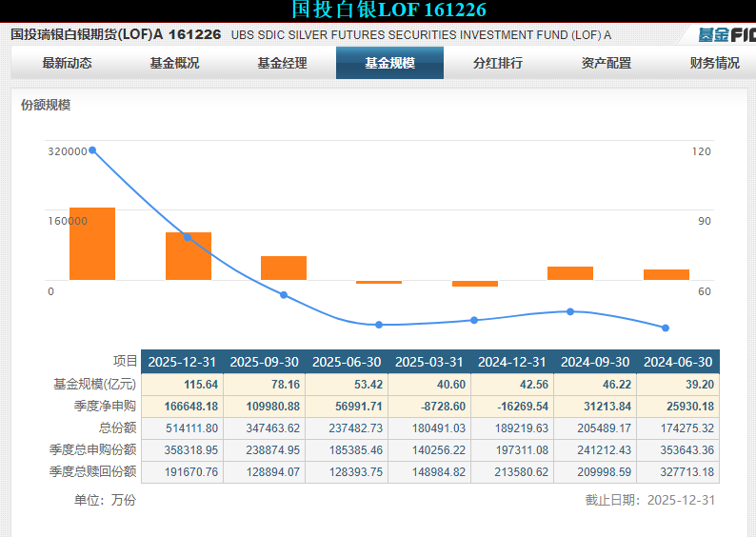
Task: Click the 份额规模 section heading
Action: click(46, 105)
